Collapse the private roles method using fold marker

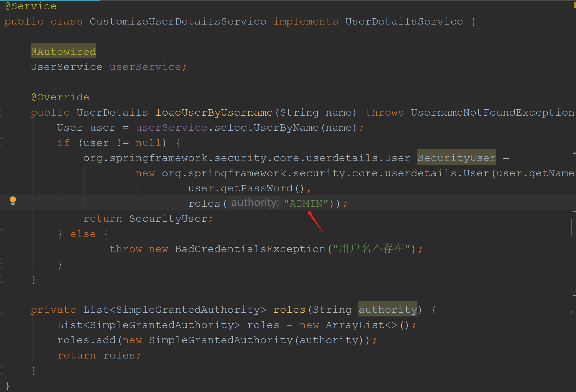point(1,310)
